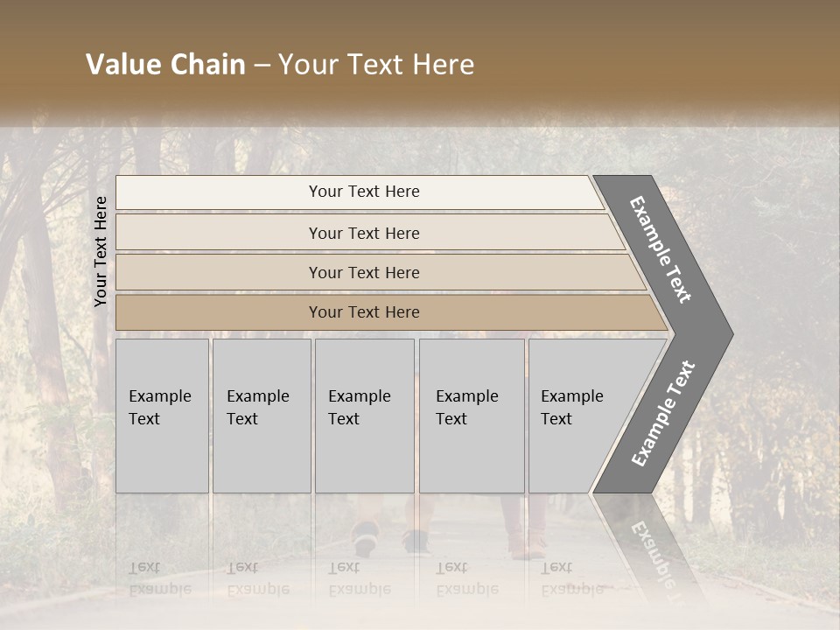This screenshot has width=840, height=630.
Task: Click the reflected text under fifth box
Action: click(x=571, y=578)
